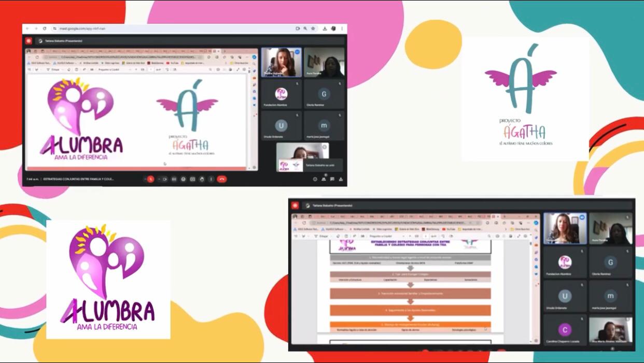Open meeting details info in upper Meet

pyautogui.click(x=315, y=179)
